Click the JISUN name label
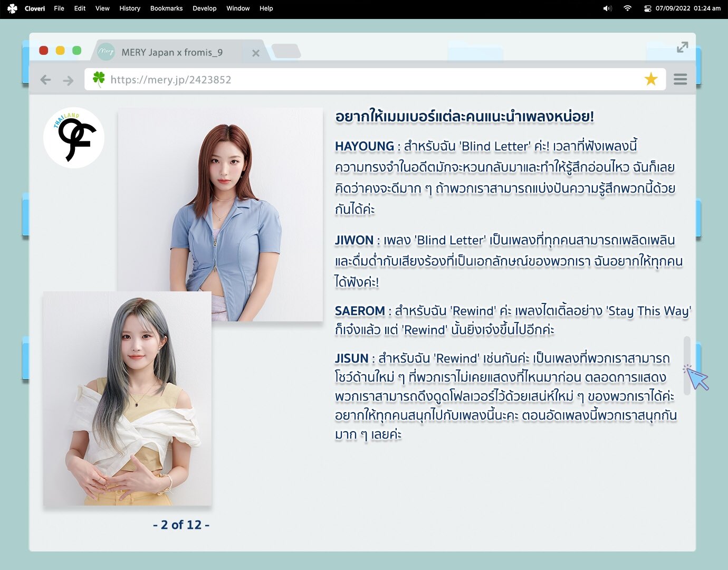Viewport: 728px width, 570px height. 351,358
